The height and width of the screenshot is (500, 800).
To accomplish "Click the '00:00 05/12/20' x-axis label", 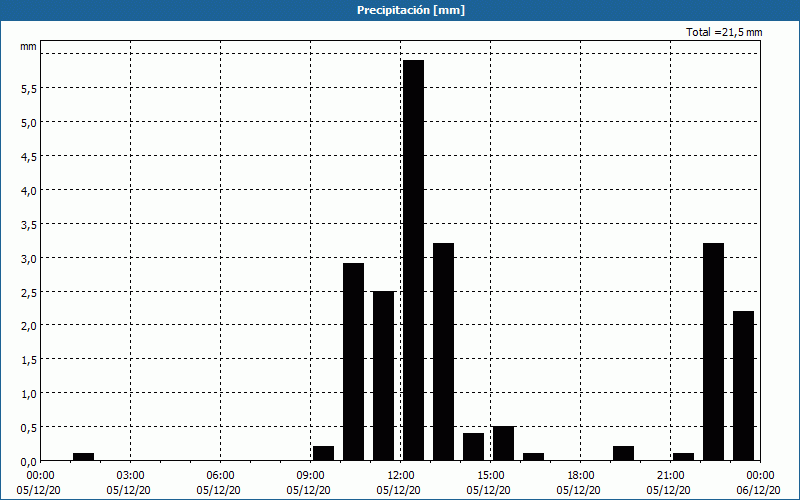I will [x=39, y=483].
